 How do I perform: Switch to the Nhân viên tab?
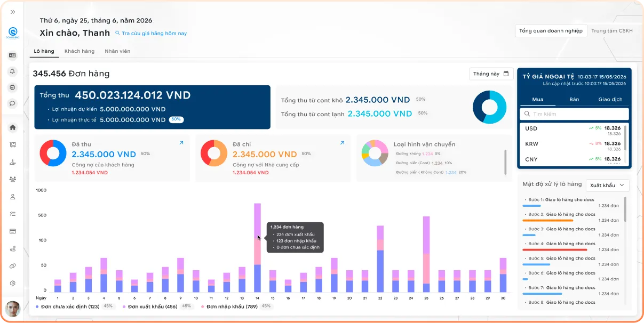tap(117, 51)
